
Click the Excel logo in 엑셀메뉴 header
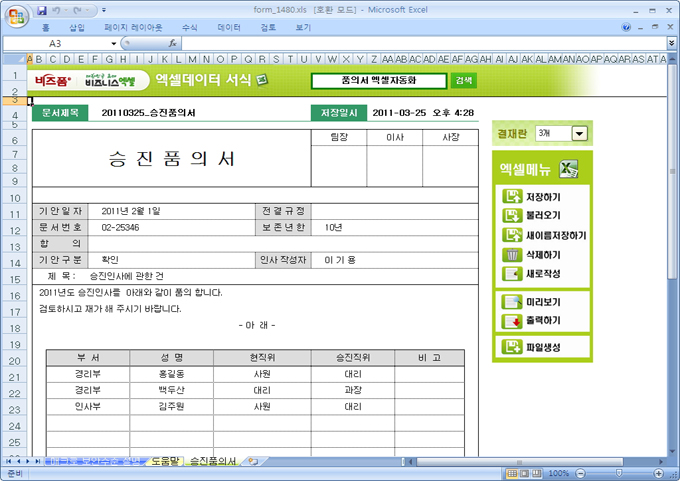[569, 169]
